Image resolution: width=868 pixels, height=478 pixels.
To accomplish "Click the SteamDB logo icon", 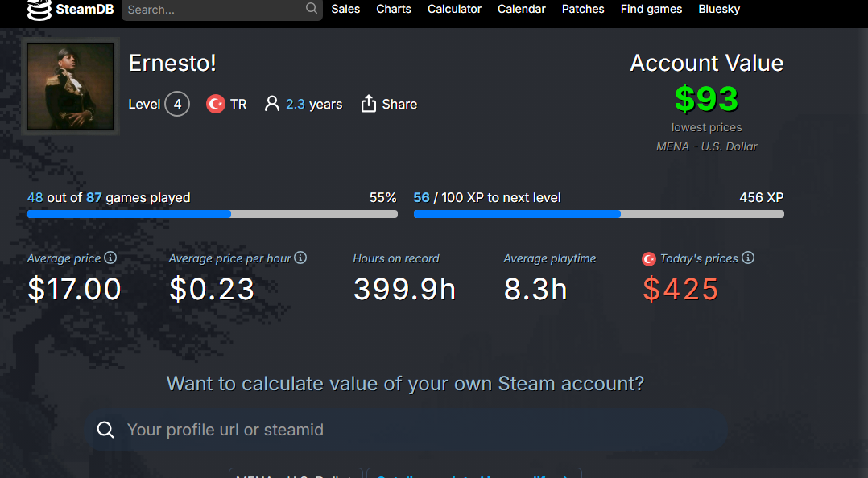I will [39, 10].
